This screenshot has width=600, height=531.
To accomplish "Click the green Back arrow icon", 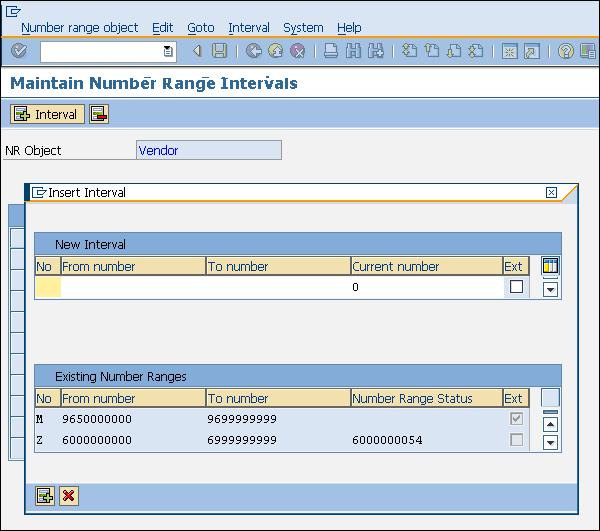I will [x=253, y=51].
